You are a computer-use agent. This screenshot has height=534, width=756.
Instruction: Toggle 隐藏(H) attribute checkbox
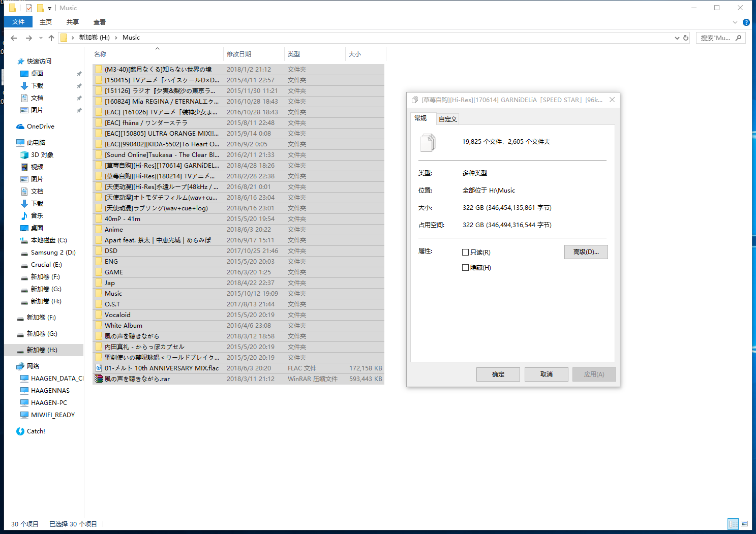(465, 267)
